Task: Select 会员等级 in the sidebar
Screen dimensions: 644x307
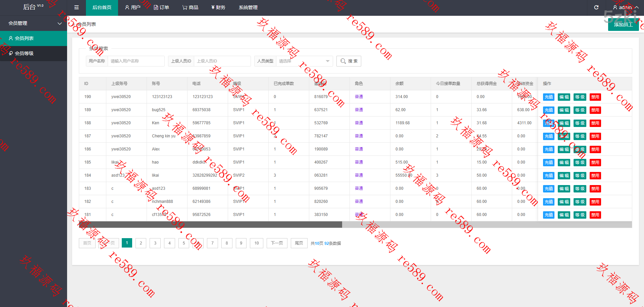Action: 24,53
